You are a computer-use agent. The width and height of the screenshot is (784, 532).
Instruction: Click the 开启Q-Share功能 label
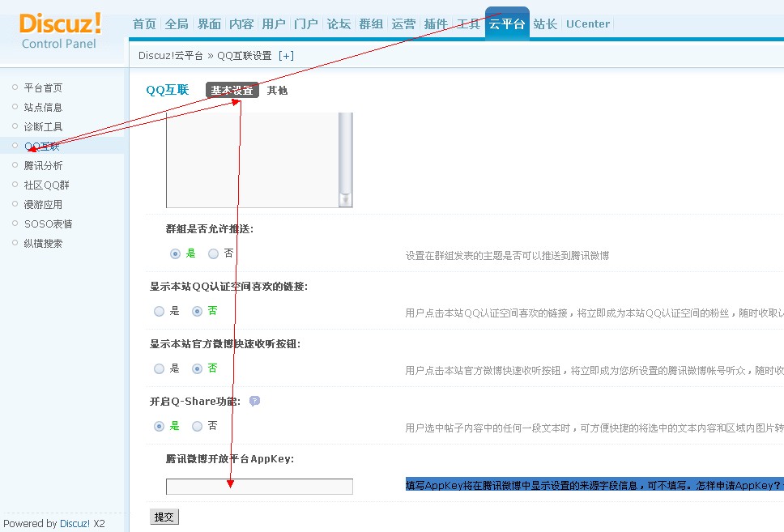pyautogui.click(x=195, y=402)
